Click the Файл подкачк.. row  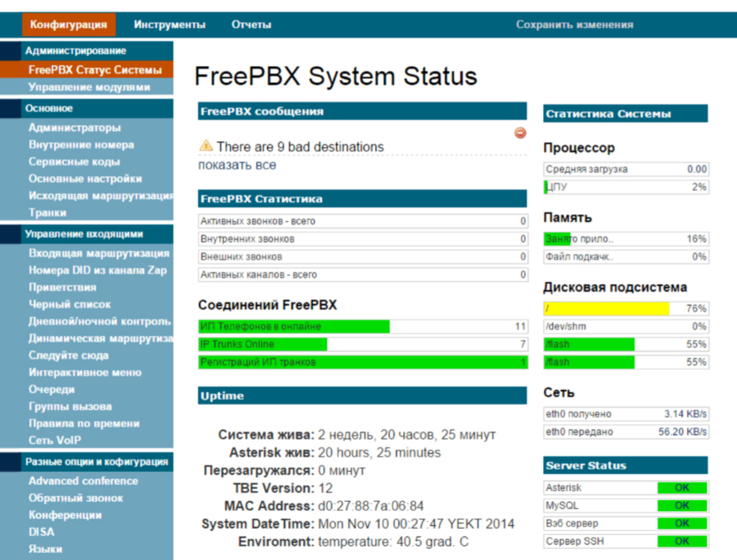click(626, 256)
